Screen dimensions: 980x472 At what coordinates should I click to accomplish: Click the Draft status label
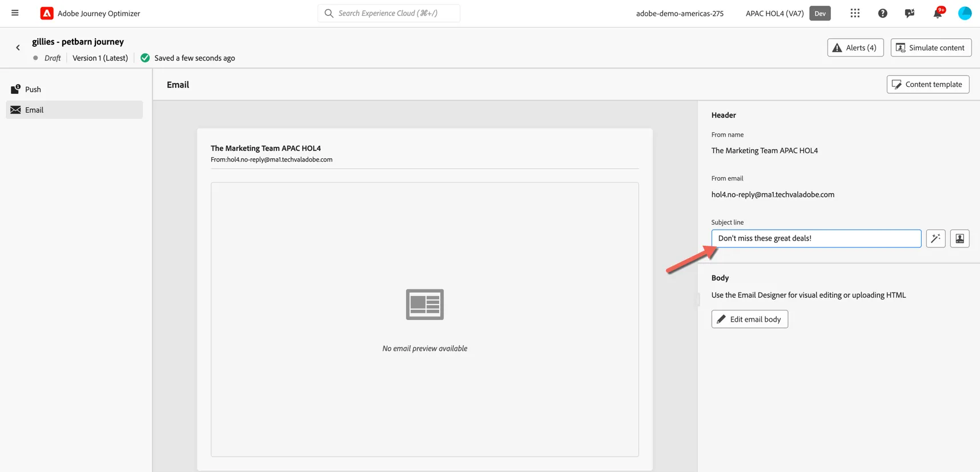(x=53, y=58)
